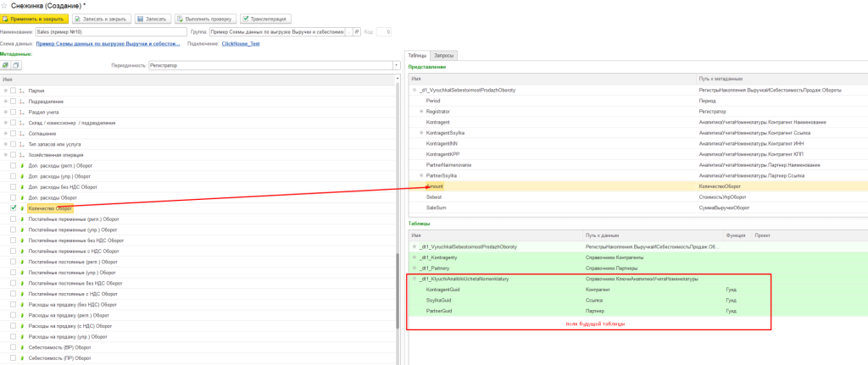Click the open button beside Группа field
The width and height of the screenshot is (868, 365).
[x=357, y=31]
